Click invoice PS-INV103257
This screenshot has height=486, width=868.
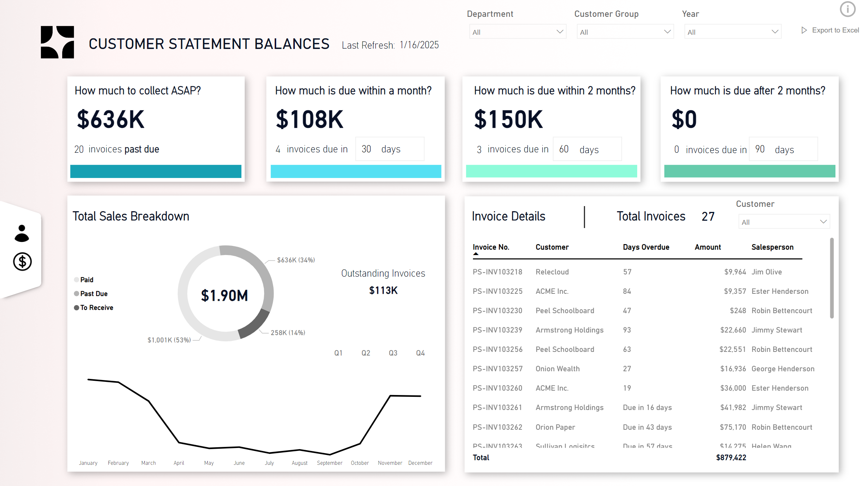(x=497, y=369)
